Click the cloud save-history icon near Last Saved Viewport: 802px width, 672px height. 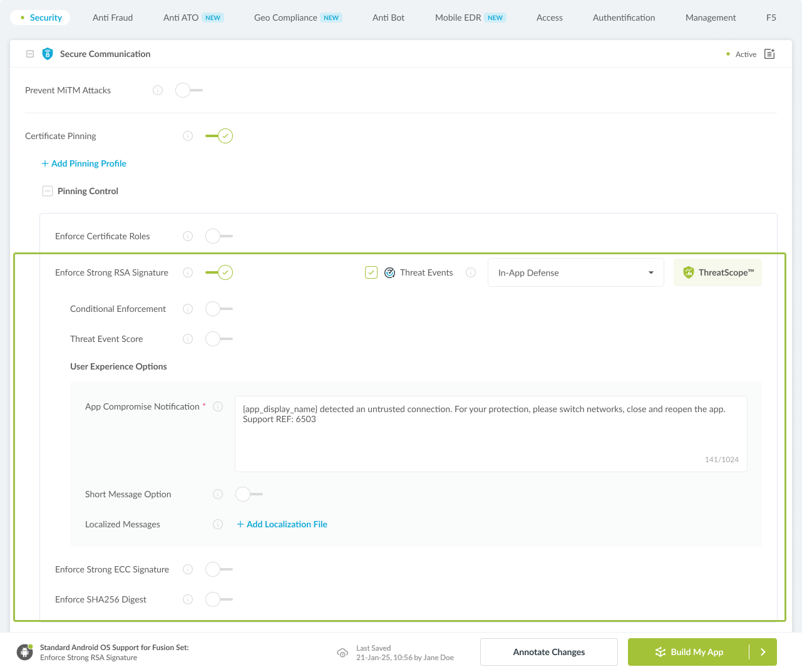(342, 653)
